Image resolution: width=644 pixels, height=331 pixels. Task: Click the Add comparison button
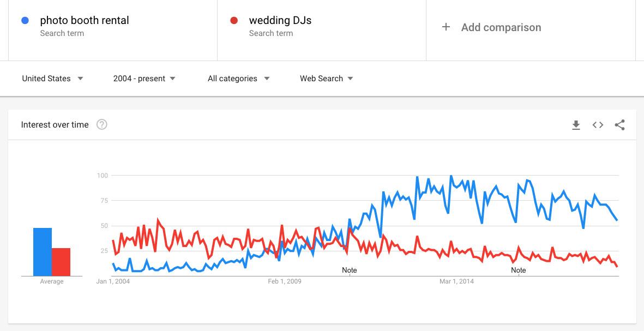pos(501,27)
